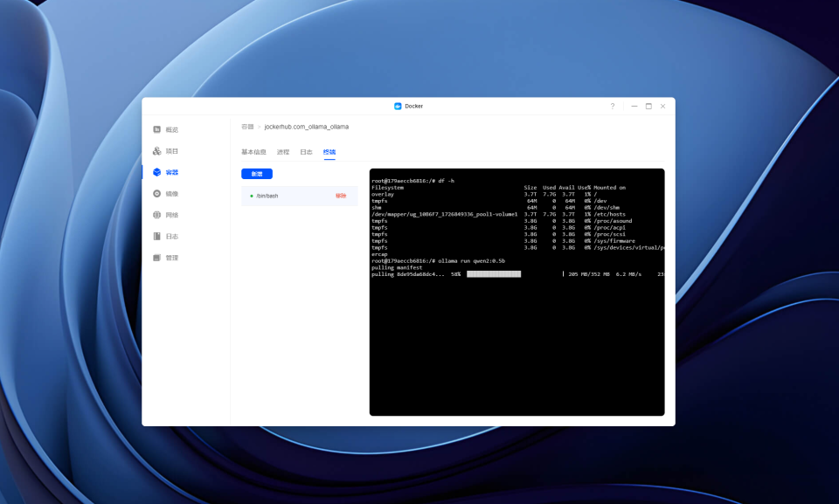Viewport: 839px width, 504px height.
Task: Click the red 移除 remove link
Action: (x=341, y=196)
